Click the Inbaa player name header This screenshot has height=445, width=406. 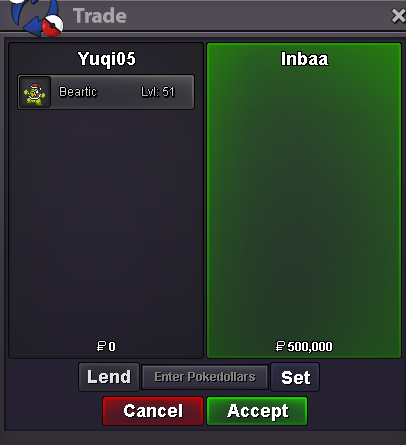click(x=304, y=59)
